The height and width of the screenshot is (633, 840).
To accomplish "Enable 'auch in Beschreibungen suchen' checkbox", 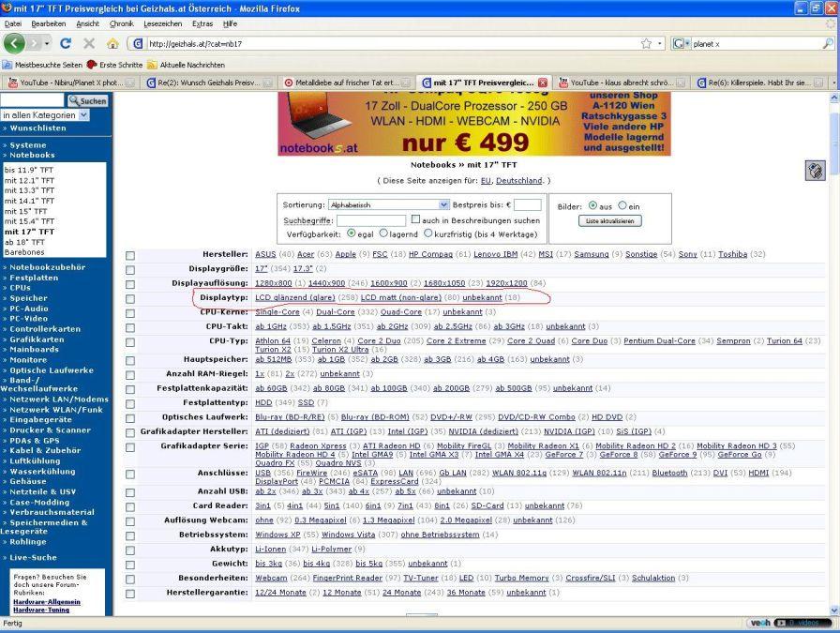I will (x=415, y=219).
